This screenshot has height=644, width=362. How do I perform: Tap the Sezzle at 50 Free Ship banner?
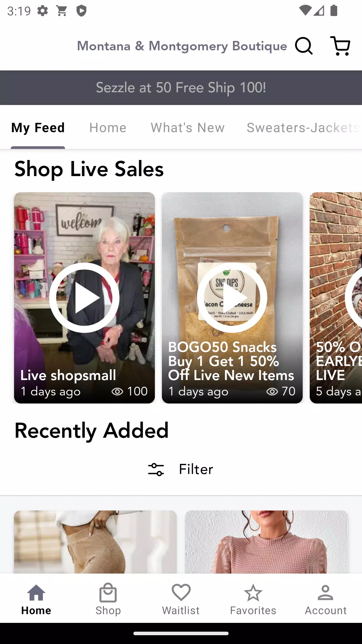181,88
